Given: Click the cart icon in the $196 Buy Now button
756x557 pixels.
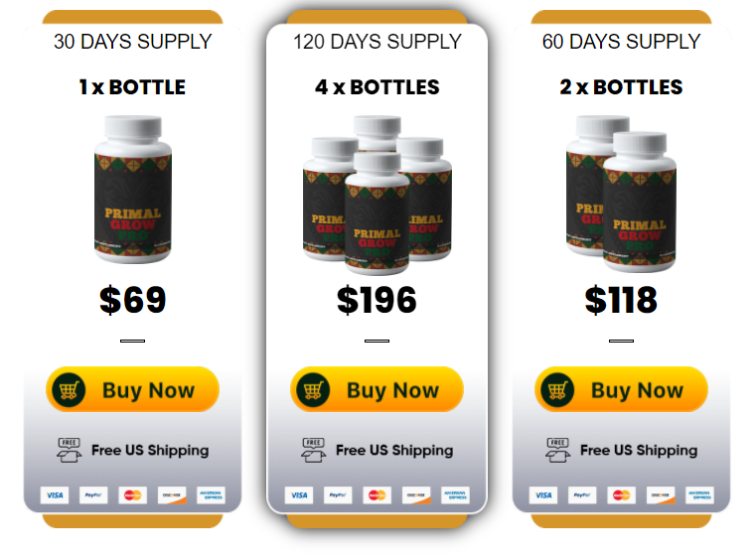Looking at the screenshot, I should (313, 389).
